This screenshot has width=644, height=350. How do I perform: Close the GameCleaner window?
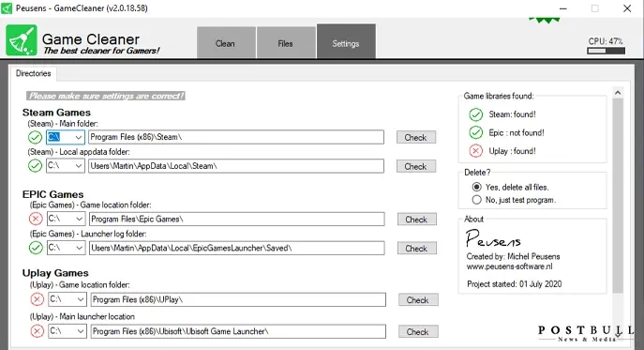[x=627, y=8]
